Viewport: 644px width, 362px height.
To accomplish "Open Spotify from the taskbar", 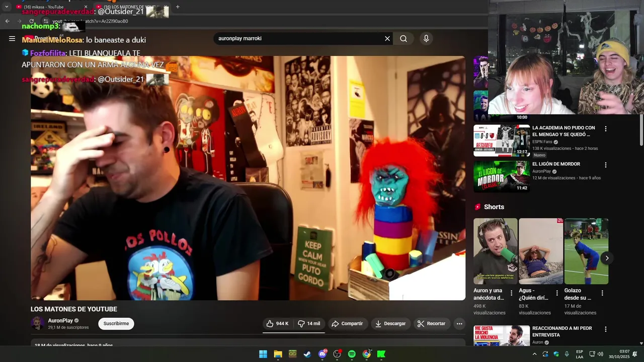I will pos(352,354).
